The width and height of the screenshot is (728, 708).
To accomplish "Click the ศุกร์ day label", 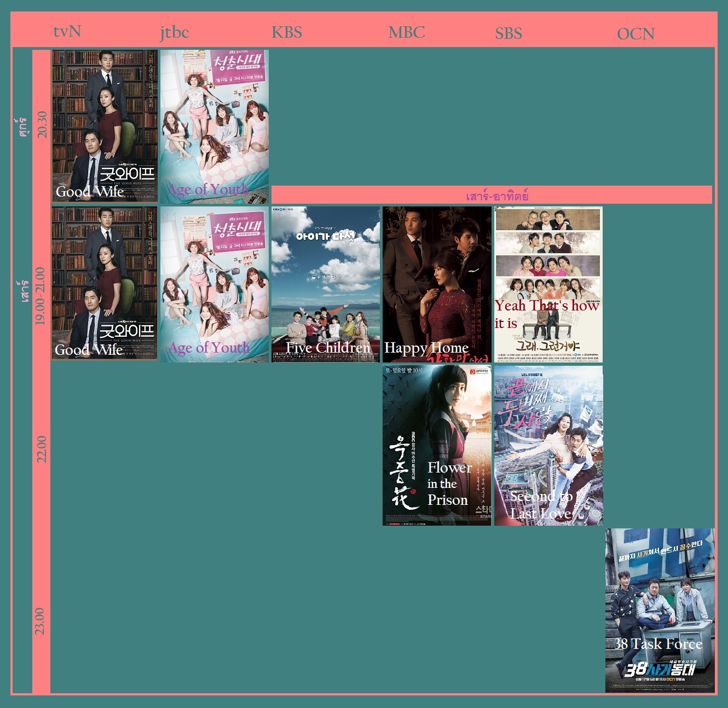I will 22,126.
